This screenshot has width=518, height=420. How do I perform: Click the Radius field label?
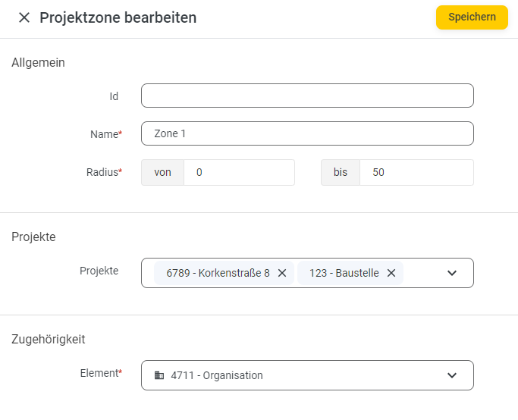(102, 172)
